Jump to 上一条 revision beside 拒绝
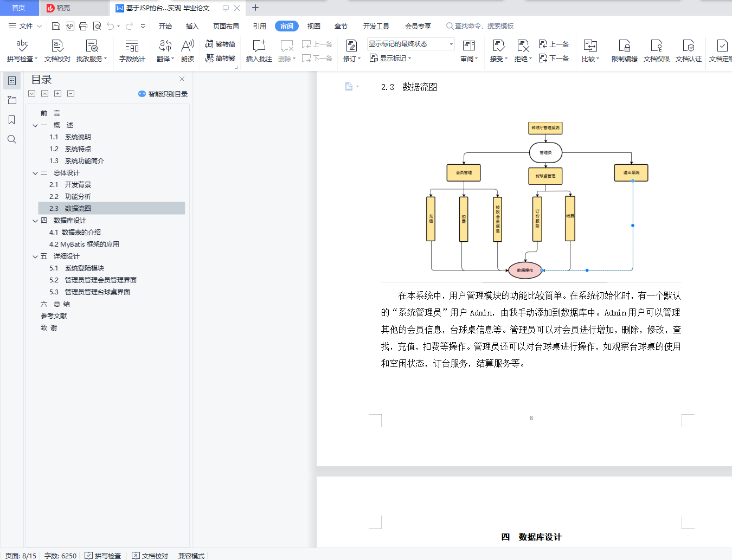This screenshot has width=732, height=560. 554,44
